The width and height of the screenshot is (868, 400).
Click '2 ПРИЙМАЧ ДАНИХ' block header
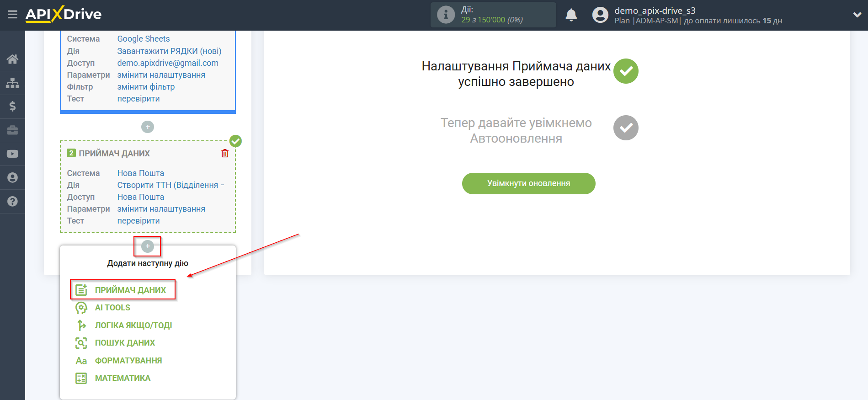[109, 154]
